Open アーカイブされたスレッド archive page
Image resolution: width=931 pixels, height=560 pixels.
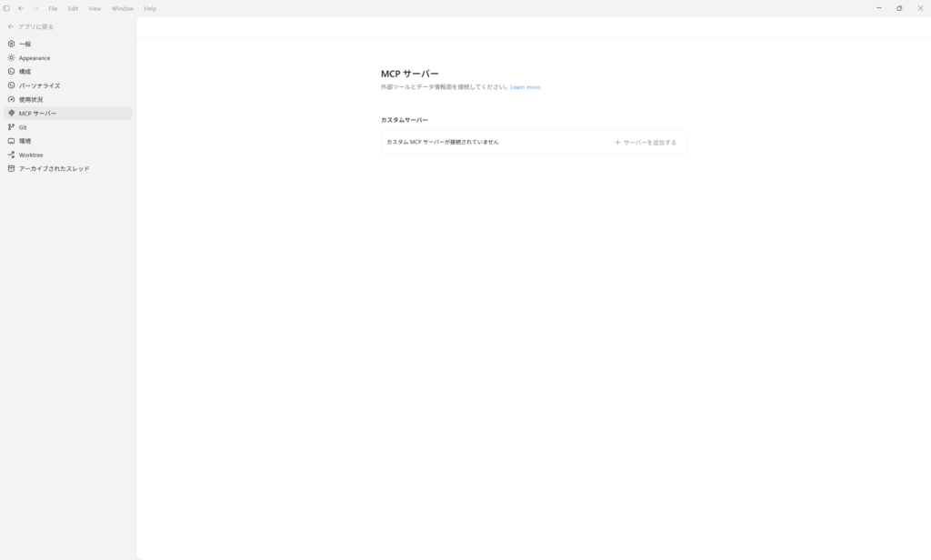click(54, 169)
